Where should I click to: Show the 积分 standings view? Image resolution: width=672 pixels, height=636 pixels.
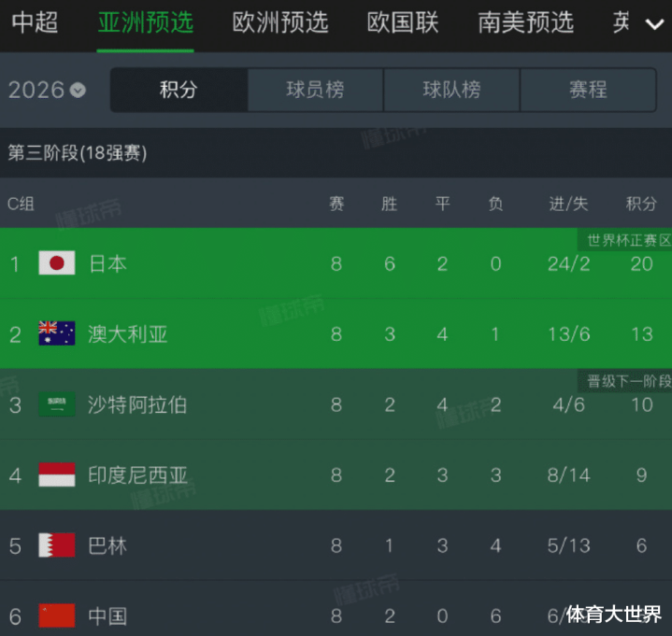click(x=179, y=90)
